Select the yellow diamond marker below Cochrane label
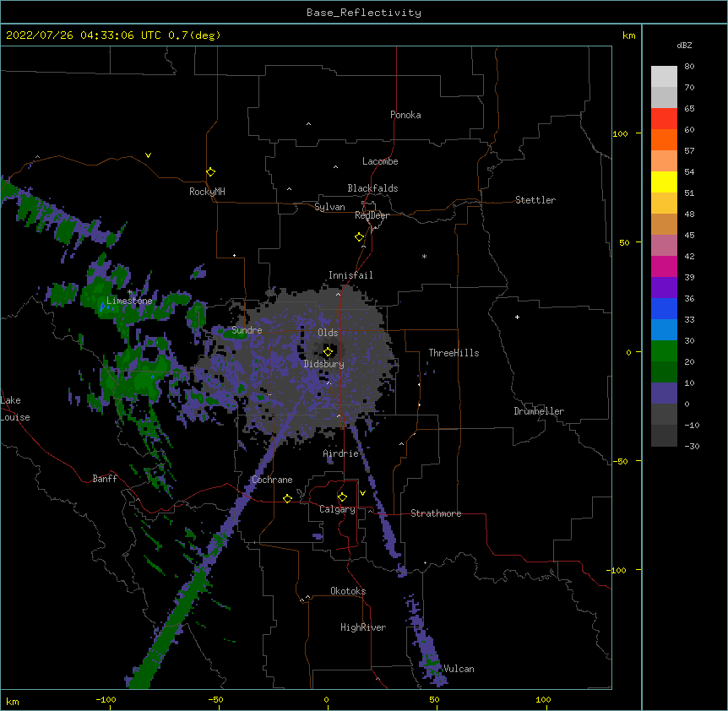Screen dimensions: 728x711 (287, 498)
